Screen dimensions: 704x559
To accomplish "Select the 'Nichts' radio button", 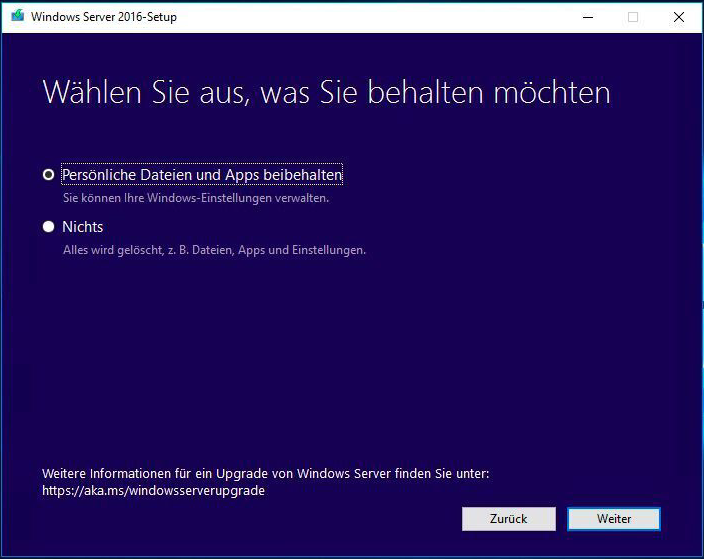I will (x=48, y=227).
